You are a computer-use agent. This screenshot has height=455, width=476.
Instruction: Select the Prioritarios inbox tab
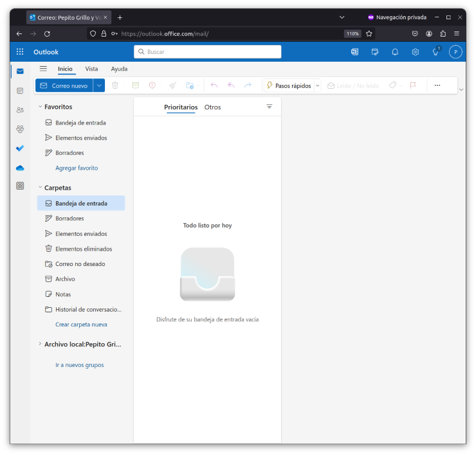click(181, 107)
